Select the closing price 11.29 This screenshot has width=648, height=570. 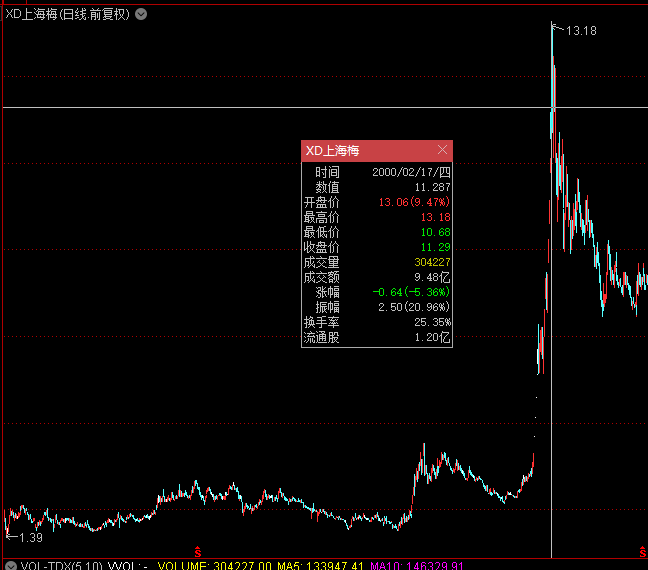[x=436, y=247]
